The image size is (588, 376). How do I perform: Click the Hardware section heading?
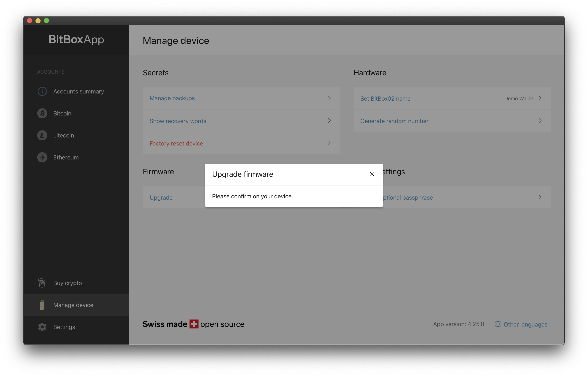pyautogui.click(x=370, y=73)
